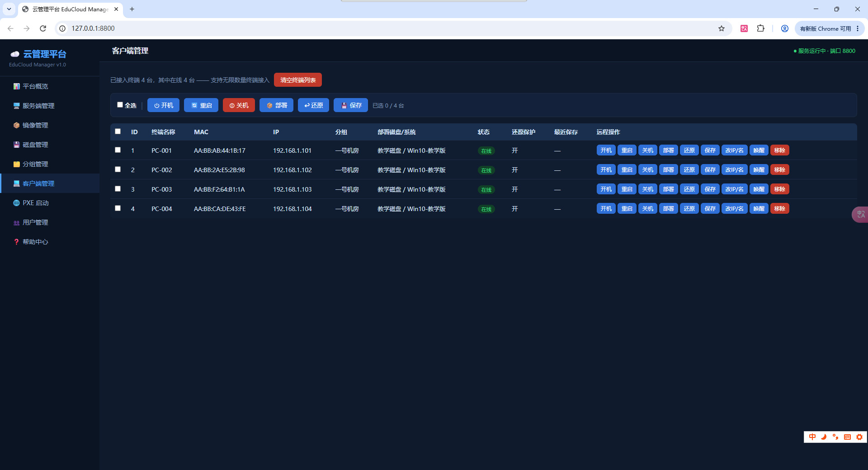
Task: Bookmark this page with the star icon
Action: coord(722,28)
